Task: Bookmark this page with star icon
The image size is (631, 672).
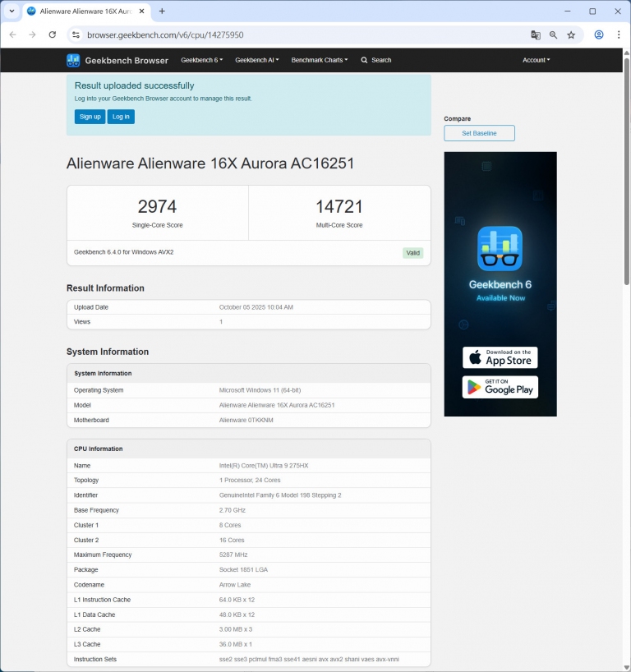Action: (571, 35)
